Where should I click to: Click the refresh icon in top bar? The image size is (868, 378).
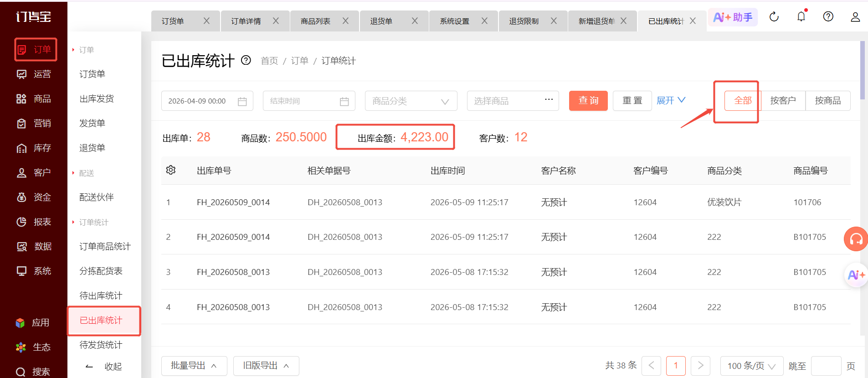pos(774,17)
